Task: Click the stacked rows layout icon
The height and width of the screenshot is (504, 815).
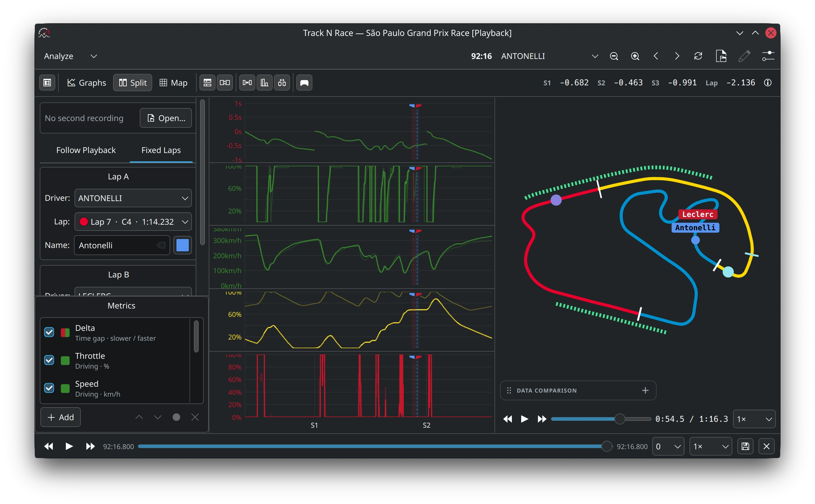Action: coord(207,83)
